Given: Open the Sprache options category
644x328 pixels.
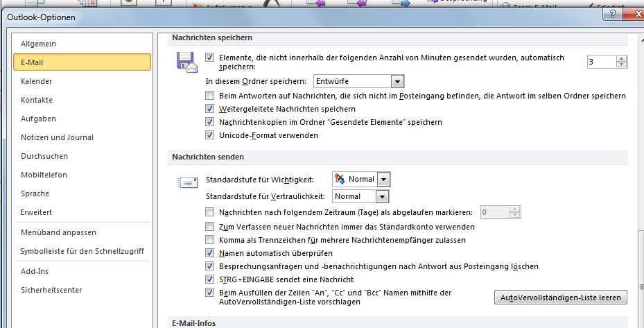Looking at the screenshot, I should click(82, 193).
